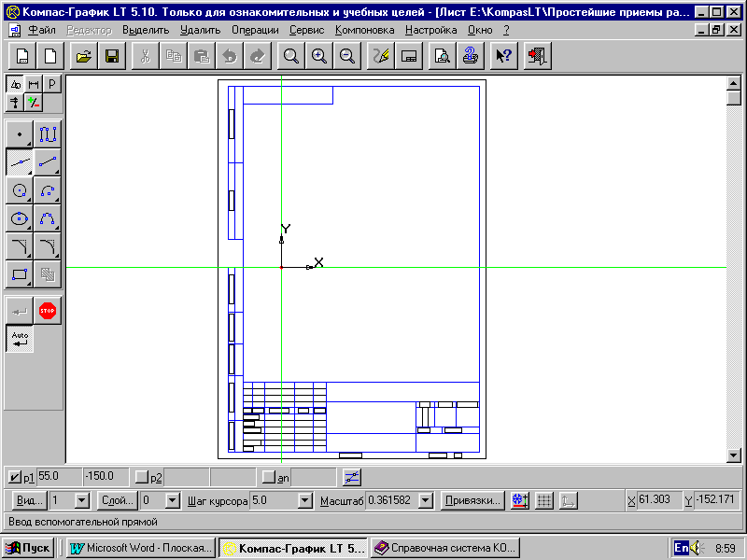Expand the scale dropdown
This screenshot has width=747, height=560.
(x=426, y=500)
